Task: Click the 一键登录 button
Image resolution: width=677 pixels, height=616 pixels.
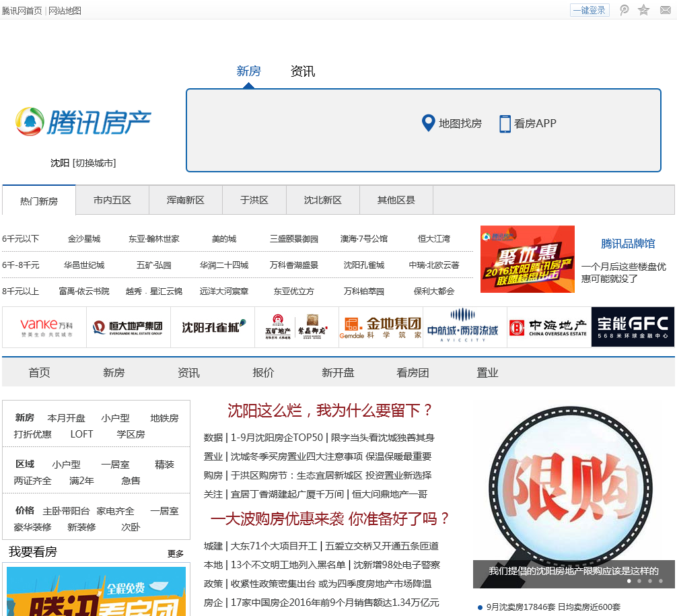Action: (590, 10)
